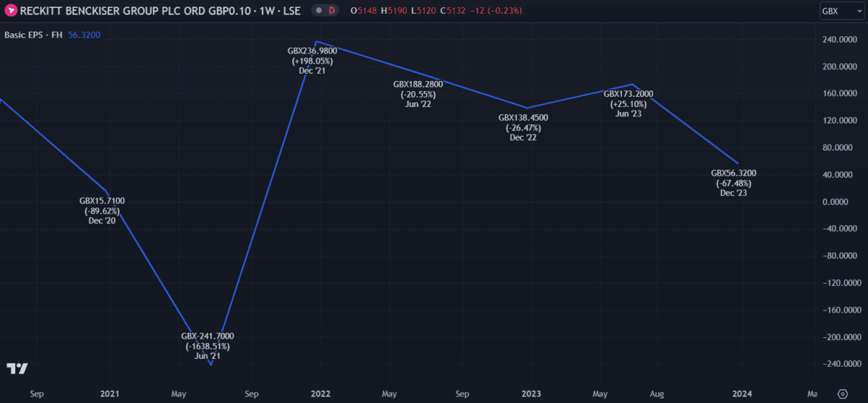This screenshot has width=868, height=403.
Task: Select the Dec '22 GBX138.4500 data label
Action: point(523,127)
